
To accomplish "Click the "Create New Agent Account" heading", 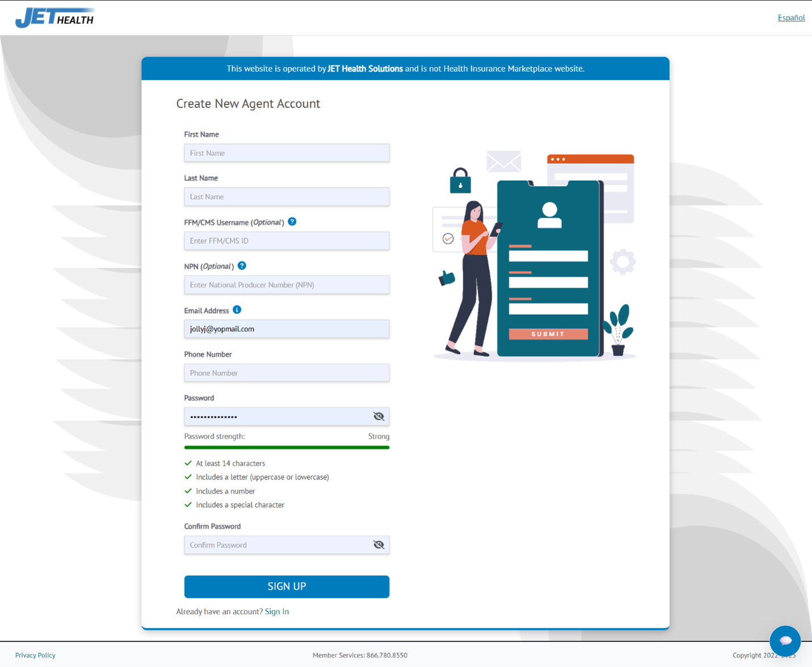I will [x=248, y=103].
